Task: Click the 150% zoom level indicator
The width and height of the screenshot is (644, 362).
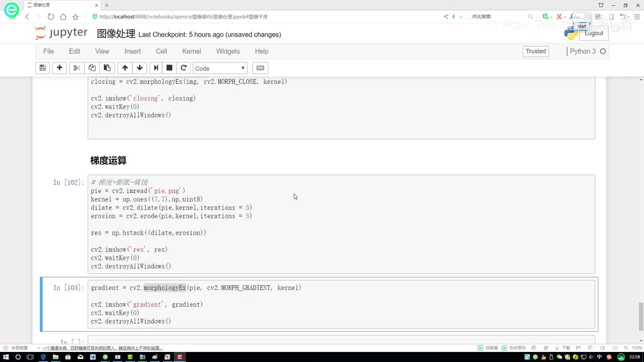Action: pyautogui.click(x=636, y=348)
